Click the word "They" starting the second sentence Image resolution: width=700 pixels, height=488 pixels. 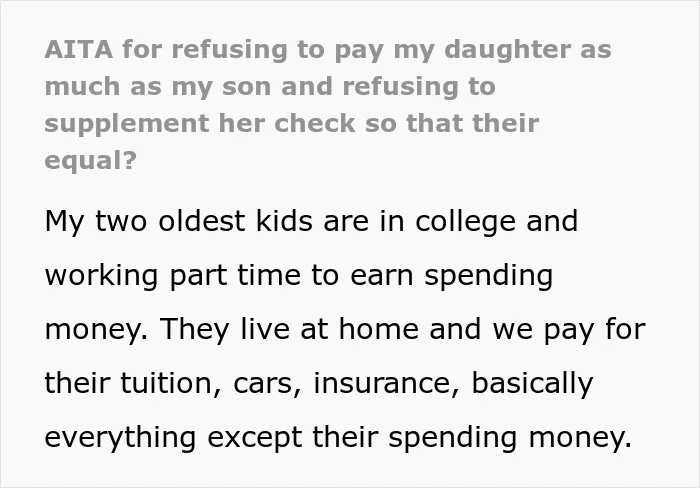195,330
